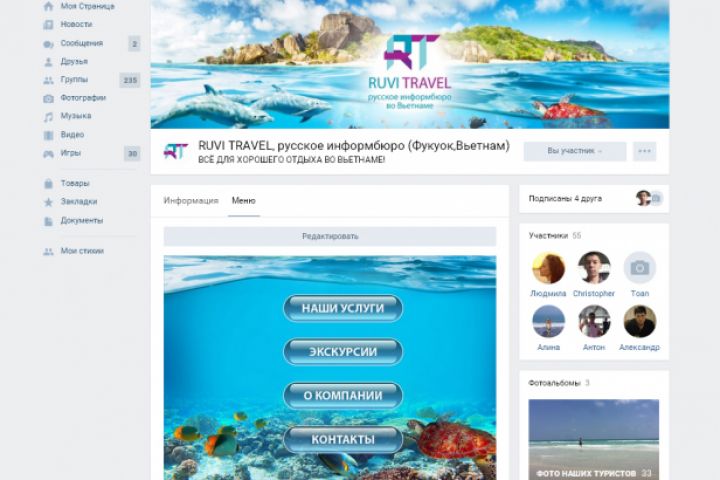The image size is (720, 480).
Task: Click the Документы documents icon
Action: coord(48,221)
